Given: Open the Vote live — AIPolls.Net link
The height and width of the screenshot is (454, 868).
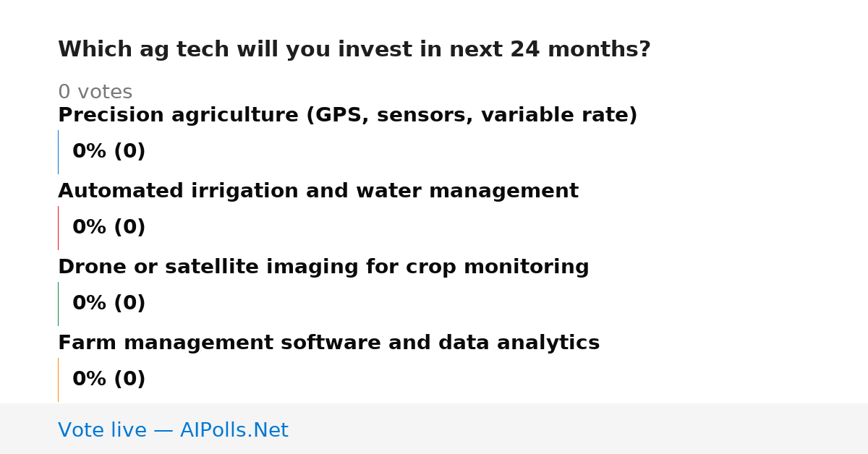Looking at the screenshot, I should [173, 430].
